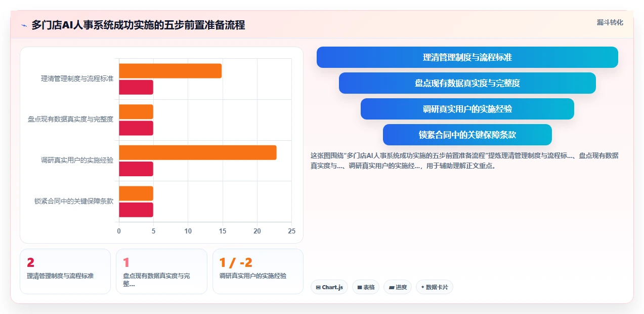The height and width of the screenshot is (314, 644).
Task: Click x-axis tick value 20
Action: point(257,231)
